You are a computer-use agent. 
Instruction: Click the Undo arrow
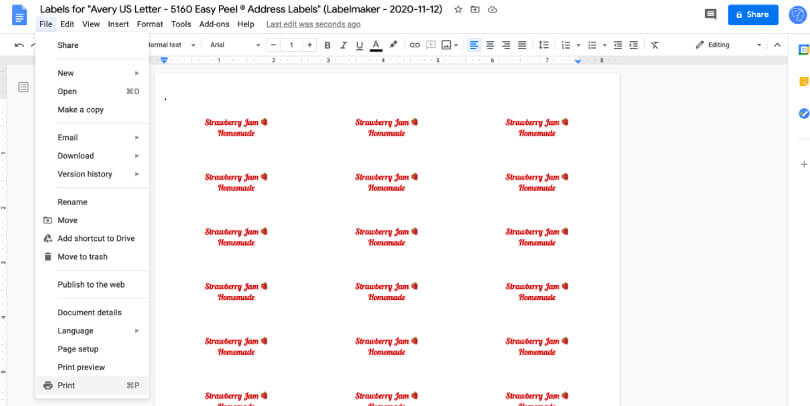coord(19,45)
